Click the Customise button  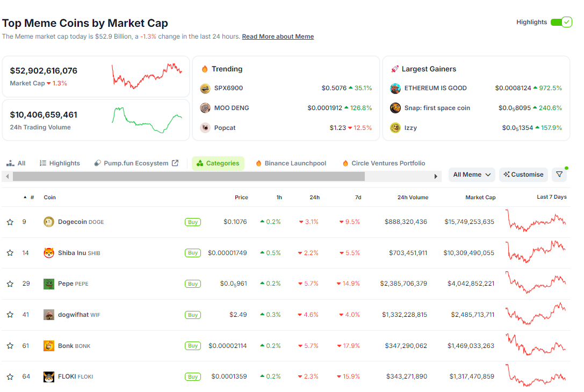coord(523,175)
